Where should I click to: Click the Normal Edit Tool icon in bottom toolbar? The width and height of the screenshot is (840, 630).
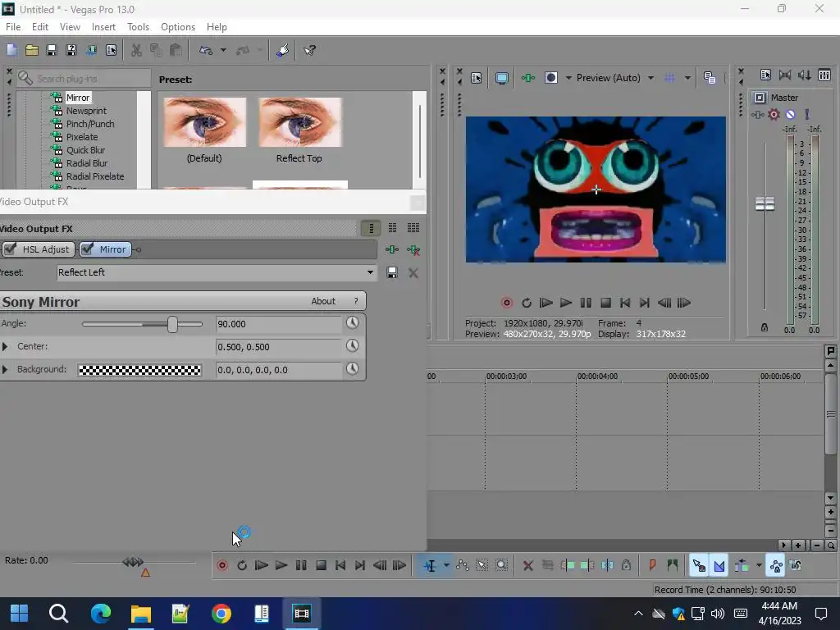tap(430, 565)
